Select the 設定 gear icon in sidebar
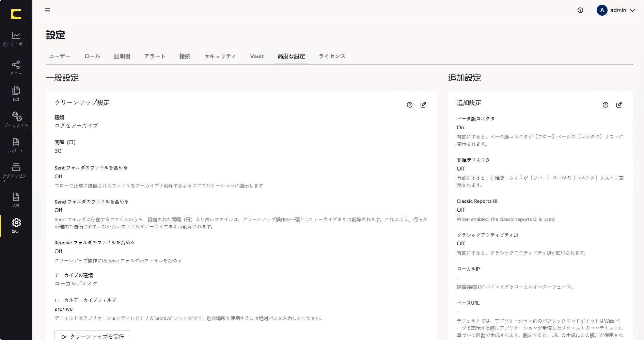644x340 pixels. [x=16, y=223]
